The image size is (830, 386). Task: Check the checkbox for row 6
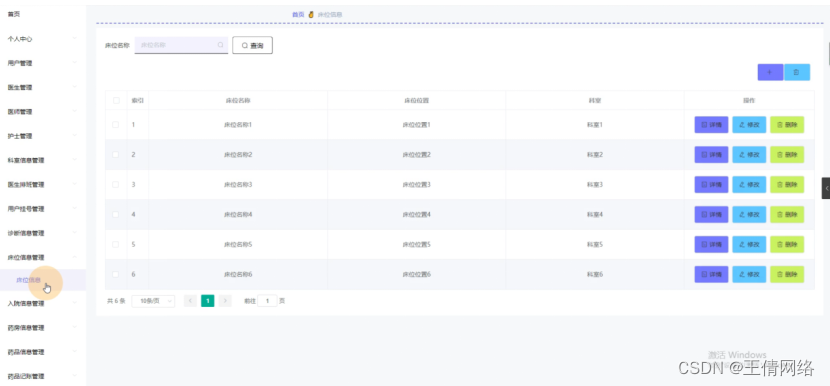pos(116,274)
